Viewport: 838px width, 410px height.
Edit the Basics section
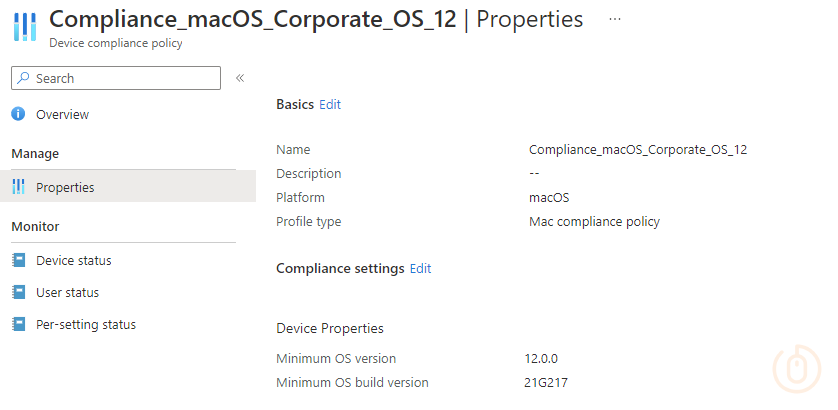[330, 104]
